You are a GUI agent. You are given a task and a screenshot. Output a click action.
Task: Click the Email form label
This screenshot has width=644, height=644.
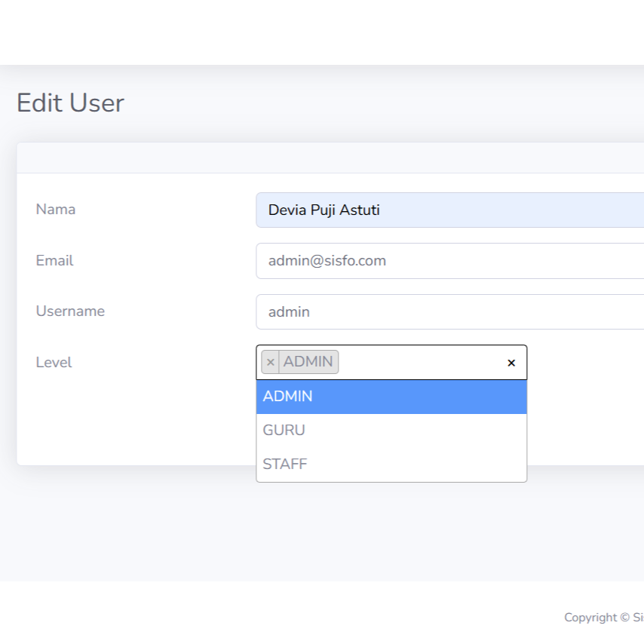(x=54, y=260)
